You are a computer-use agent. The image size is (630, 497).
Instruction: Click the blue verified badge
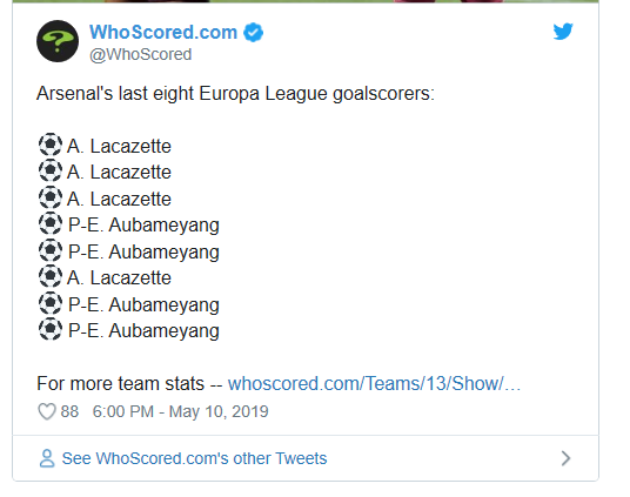pos(254,32)
